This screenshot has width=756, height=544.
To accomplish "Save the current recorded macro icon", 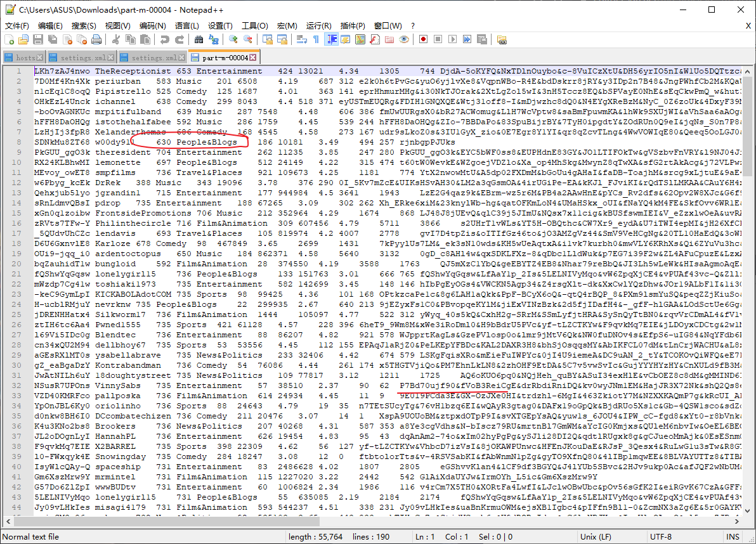I will click(x=481, y=39).
